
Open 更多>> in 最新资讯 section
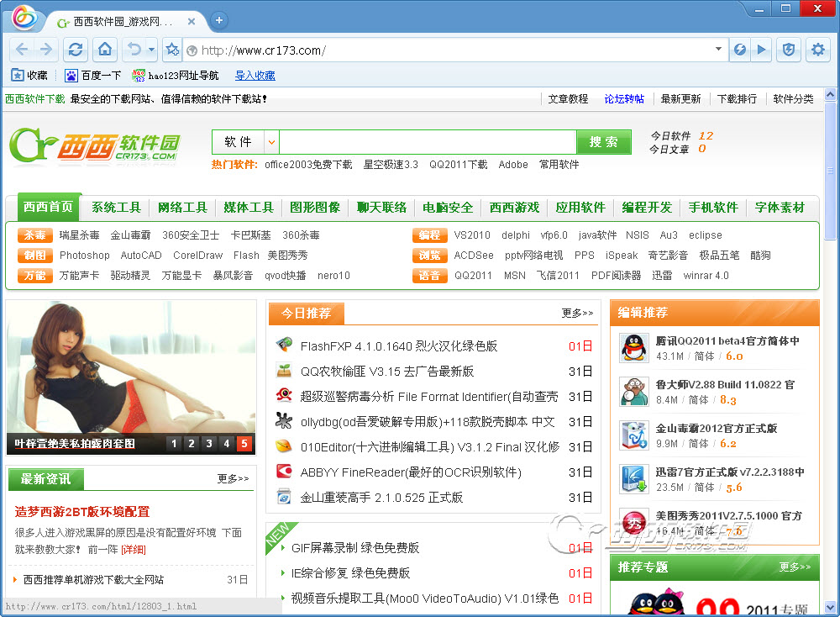(233, 478)
